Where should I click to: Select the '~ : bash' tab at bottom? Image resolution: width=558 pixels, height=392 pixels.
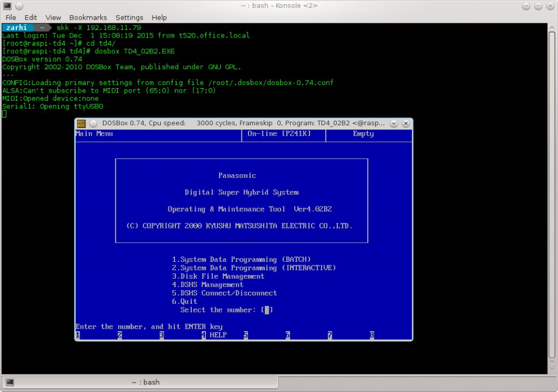[x=139, y=382]
